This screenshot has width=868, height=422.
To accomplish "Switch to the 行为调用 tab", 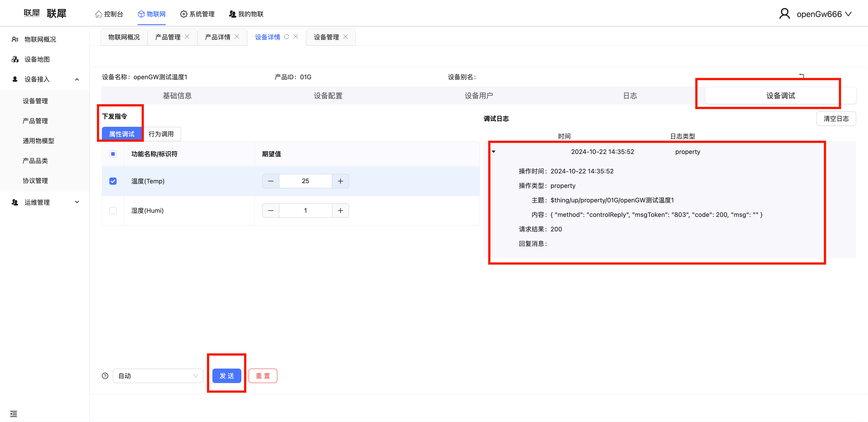I will (161, 134).
